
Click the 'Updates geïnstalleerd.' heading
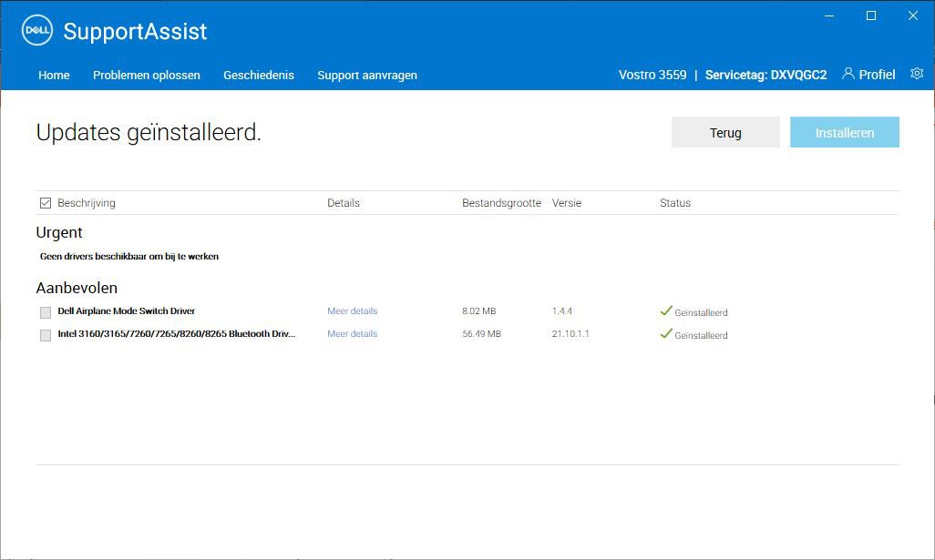pyautogui.click(x=149, y=132)
